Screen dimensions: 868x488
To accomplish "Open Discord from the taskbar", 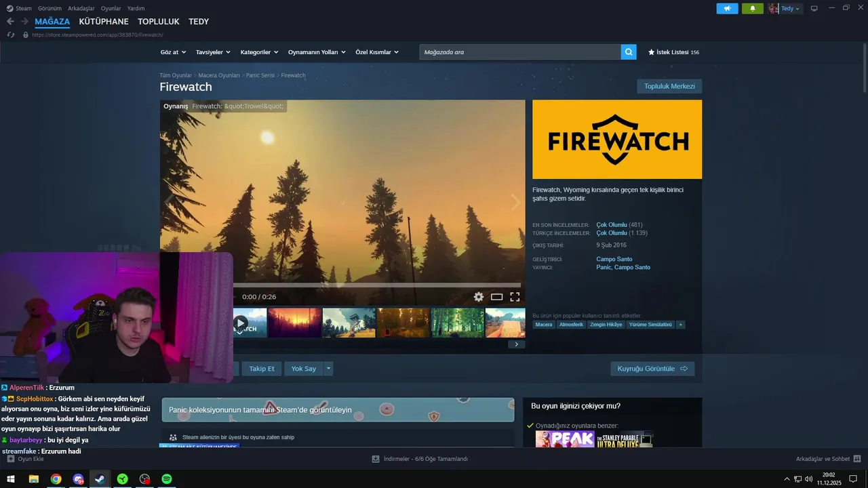I will (78, 479).
